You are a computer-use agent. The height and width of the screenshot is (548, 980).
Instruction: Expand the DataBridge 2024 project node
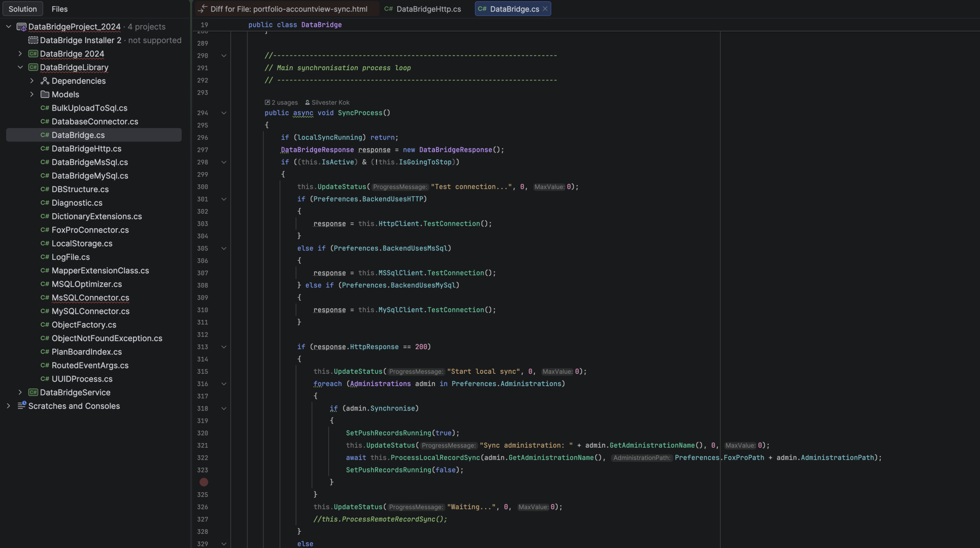click(x=20, y=54)
